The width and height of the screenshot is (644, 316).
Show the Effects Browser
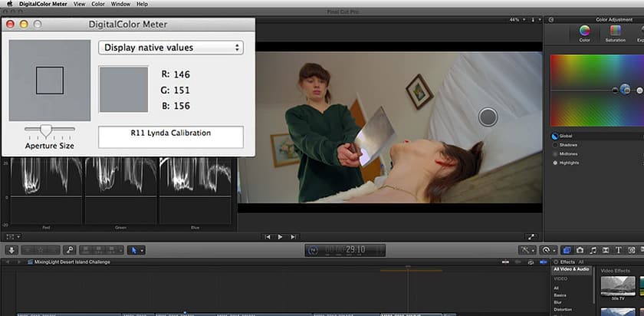[x=567, y=250]
